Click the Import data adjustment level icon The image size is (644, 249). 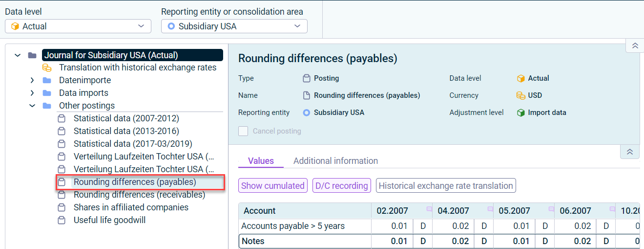[x=521, y=113]
